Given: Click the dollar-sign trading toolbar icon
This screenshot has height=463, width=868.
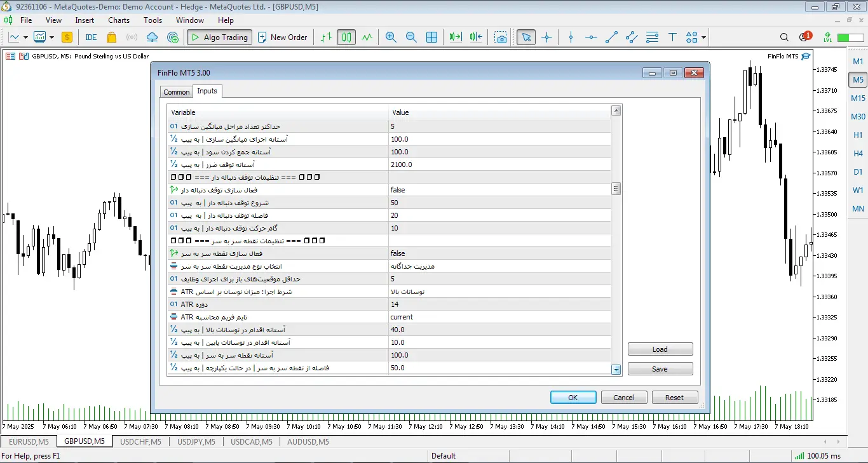Looking at the screenshot, I should click(x=67, y=37).
